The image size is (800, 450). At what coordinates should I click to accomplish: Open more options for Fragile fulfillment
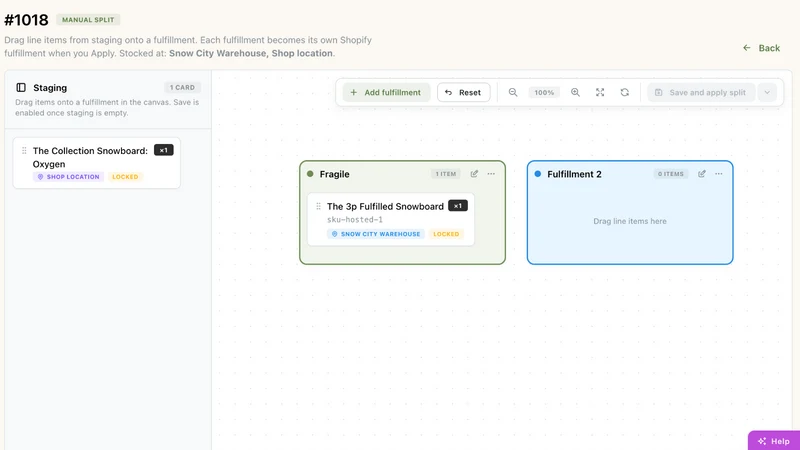tap(491, 174)
